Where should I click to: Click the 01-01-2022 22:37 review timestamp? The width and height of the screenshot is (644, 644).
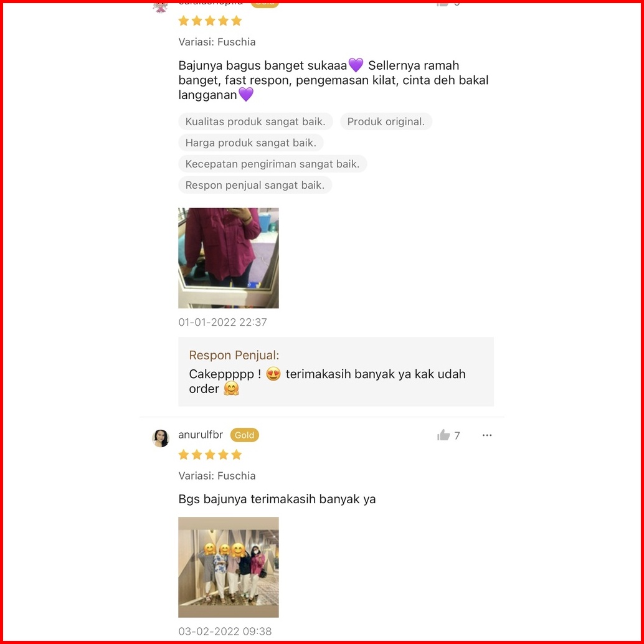point(222,322)
